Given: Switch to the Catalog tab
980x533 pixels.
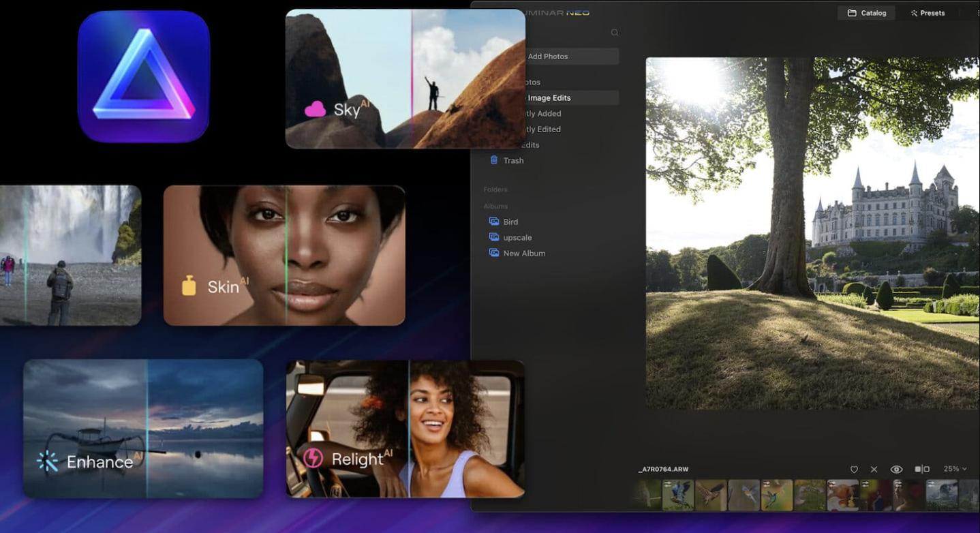Looking at the screenshot, I should pyautogui.click(x=867, y=13).
